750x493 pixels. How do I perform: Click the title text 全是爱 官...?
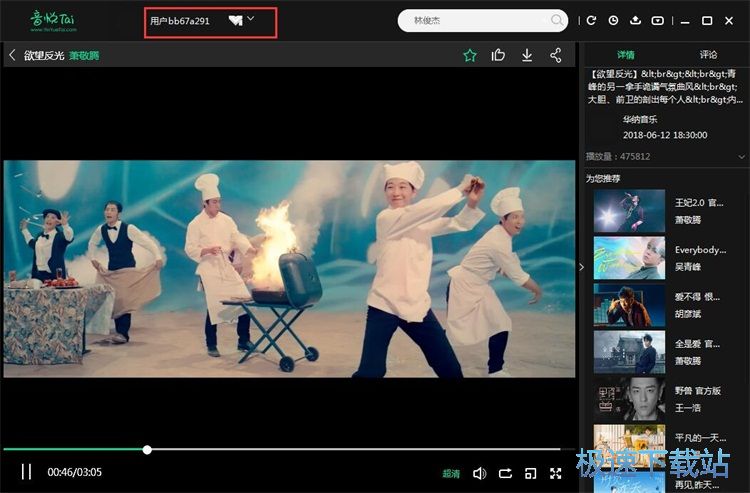click(697, 344)
